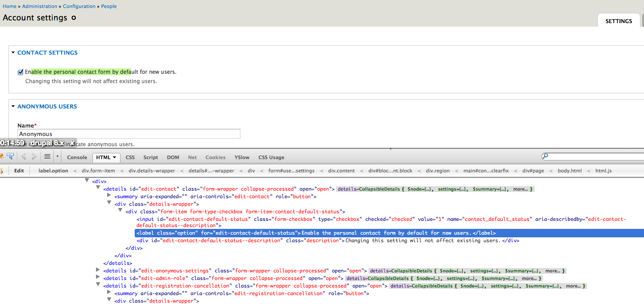
Task: Open the HTML tab dropdown arrow
Action: (114, 157)
